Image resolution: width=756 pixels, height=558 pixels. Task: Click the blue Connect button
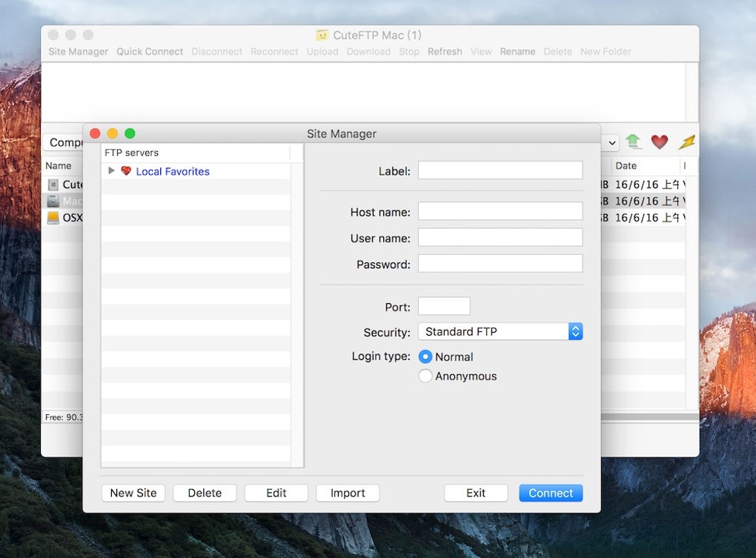[x=551, y=493]
